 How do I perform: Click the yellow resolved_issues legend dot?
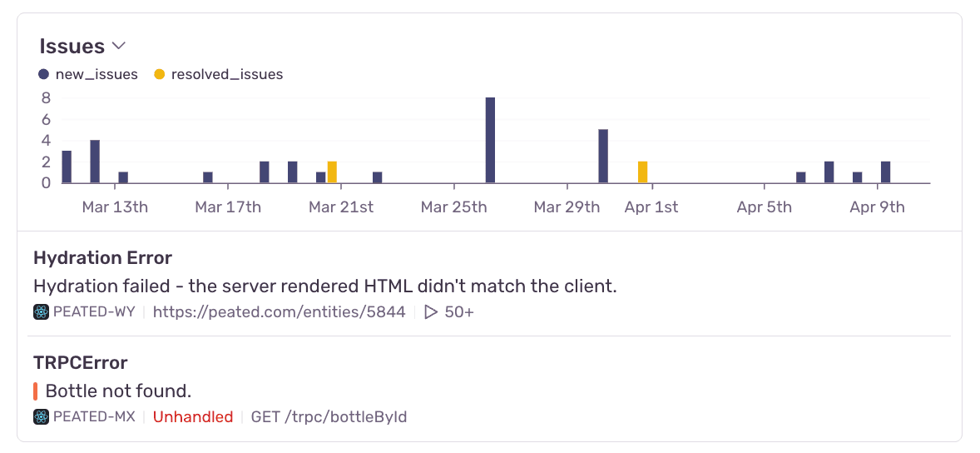(x=159, y=74)
